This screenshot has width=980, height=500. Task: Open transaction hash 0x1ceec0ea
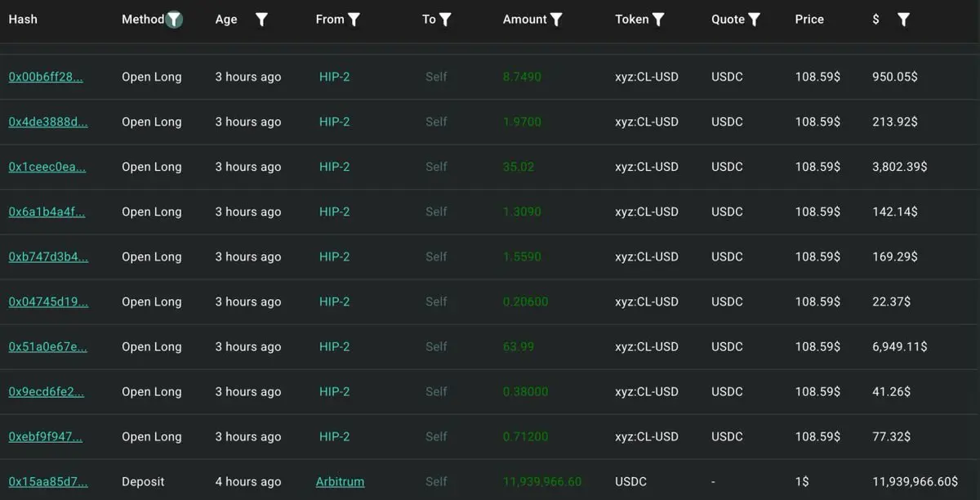click(x=47, y=167)
